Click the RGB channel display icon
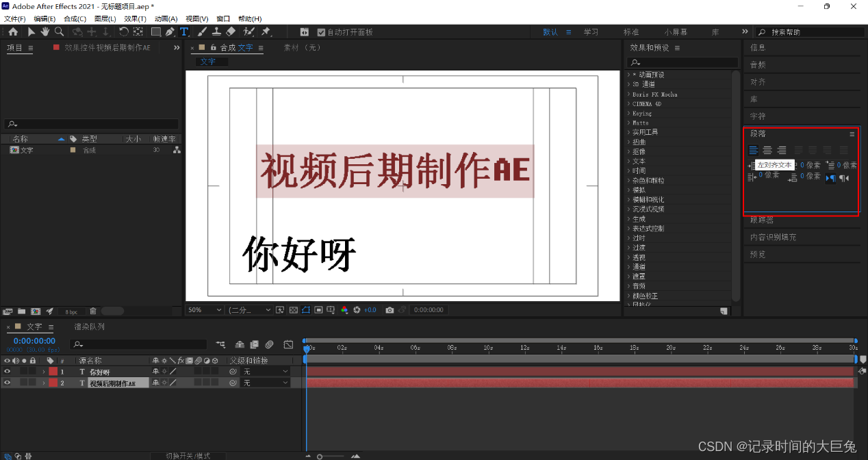868x460 pixels. (344, 310)
